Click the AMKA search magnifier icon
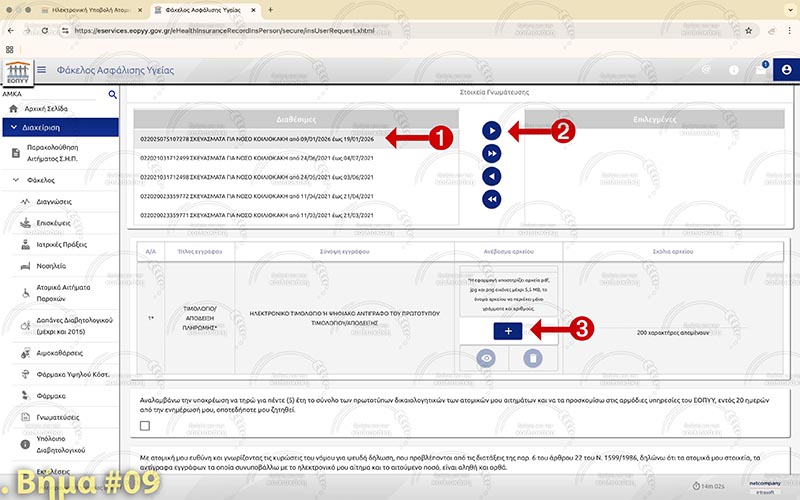The width and height of the screenshot is (800, 500). point(113,95)
